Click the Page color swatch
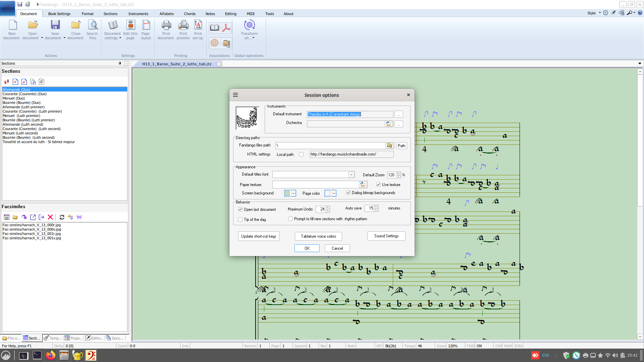 328,193
